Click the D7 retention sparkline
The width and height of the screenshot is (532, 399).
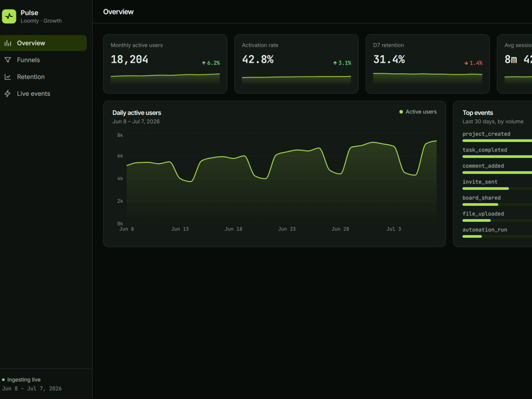(428, 78)
